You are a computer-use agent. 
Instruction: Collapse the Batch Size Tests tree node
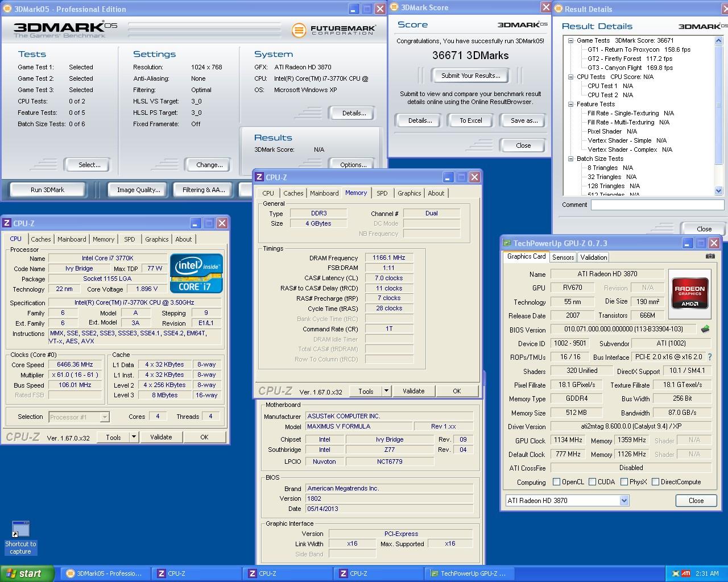point(570,159)
